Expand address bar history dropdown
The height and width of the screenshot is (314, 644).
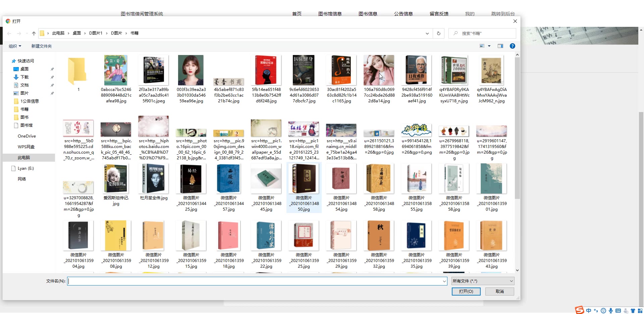[x=427, y=33]
